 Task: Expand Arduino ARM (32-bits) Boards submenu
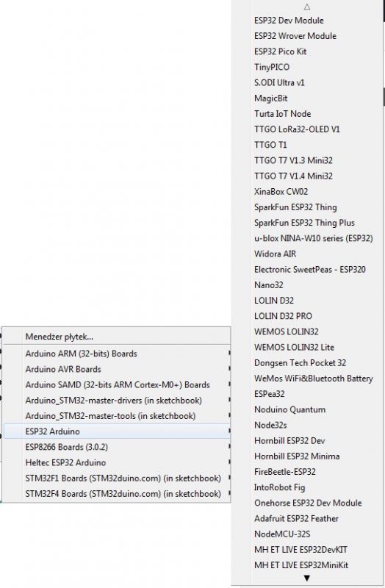click(x=117, y=354)
